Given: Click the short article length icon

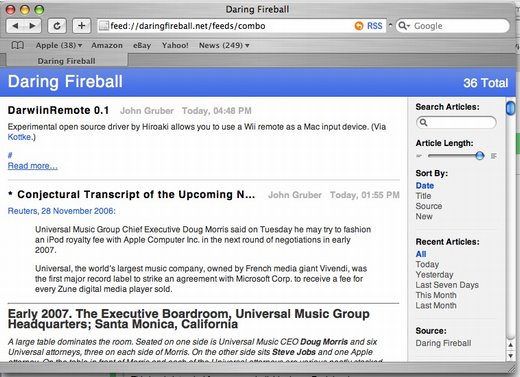Looking at the screenshot, I should point(419,156).
